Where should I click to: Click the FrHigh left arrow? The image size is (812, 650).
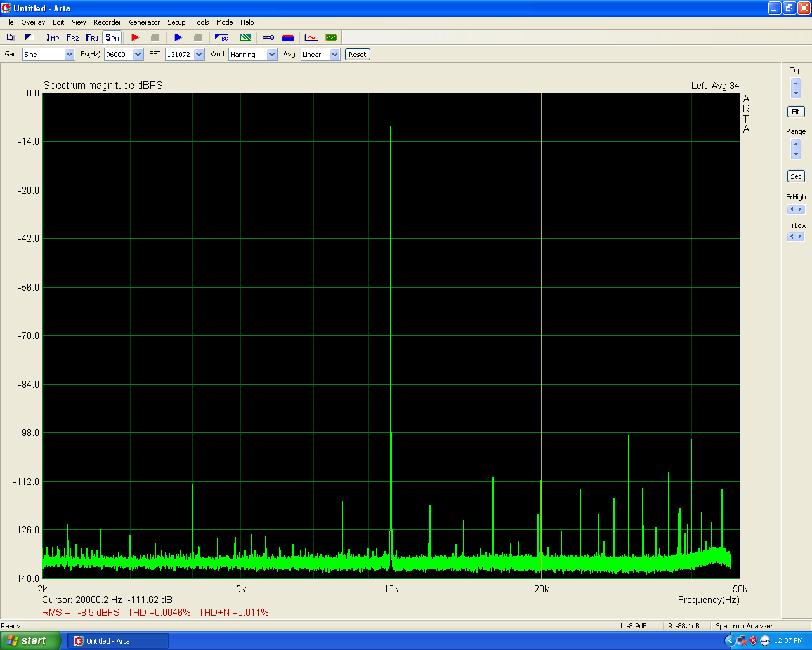pyautogui.click(x=791, y=209)
